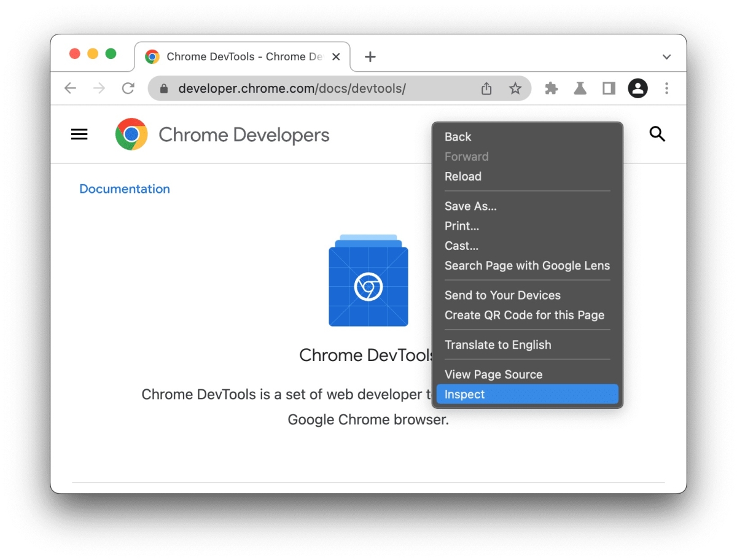Image resolution: width=737 pixels, height=560 pixels.
Task: Click the Chrome Developers logo
Action: click(x=131, y=134)
